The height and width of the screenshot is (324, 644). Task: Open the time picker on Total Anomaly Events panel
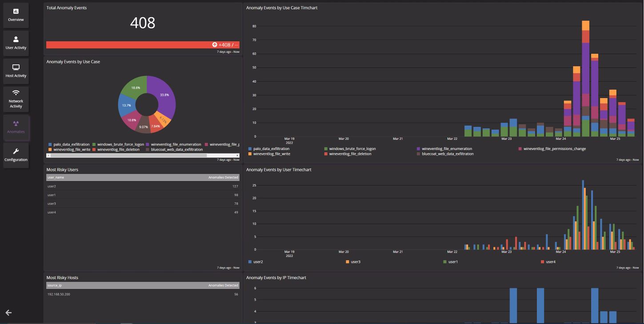point(228,52)
